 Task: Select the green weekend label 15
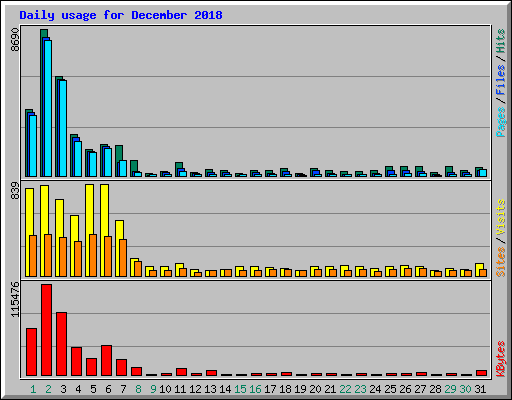point(240,389)
